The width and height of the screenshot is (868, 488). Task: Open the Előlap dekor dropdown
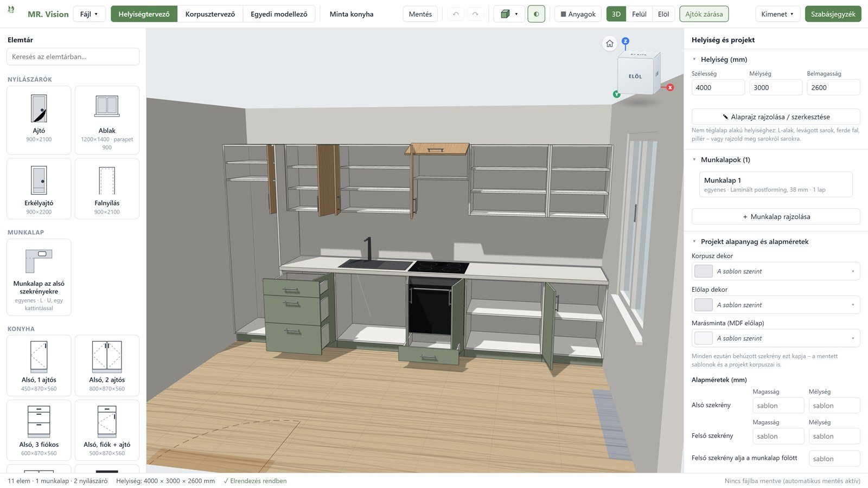[776, 305]
